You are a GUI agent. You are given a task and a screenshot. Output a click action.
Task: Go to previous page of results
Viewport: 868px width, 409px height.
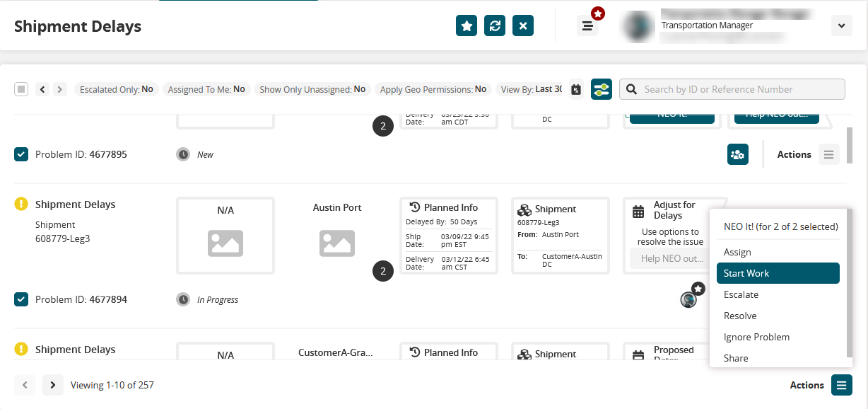point(25,385)
